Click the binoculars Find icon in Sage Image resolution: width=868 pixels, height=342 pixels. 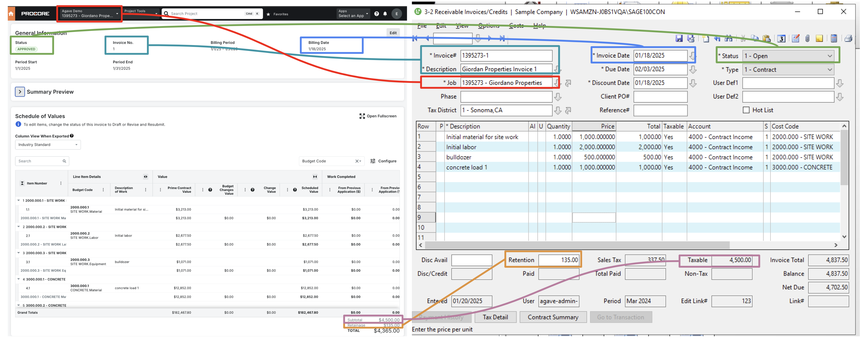[729, 39]
